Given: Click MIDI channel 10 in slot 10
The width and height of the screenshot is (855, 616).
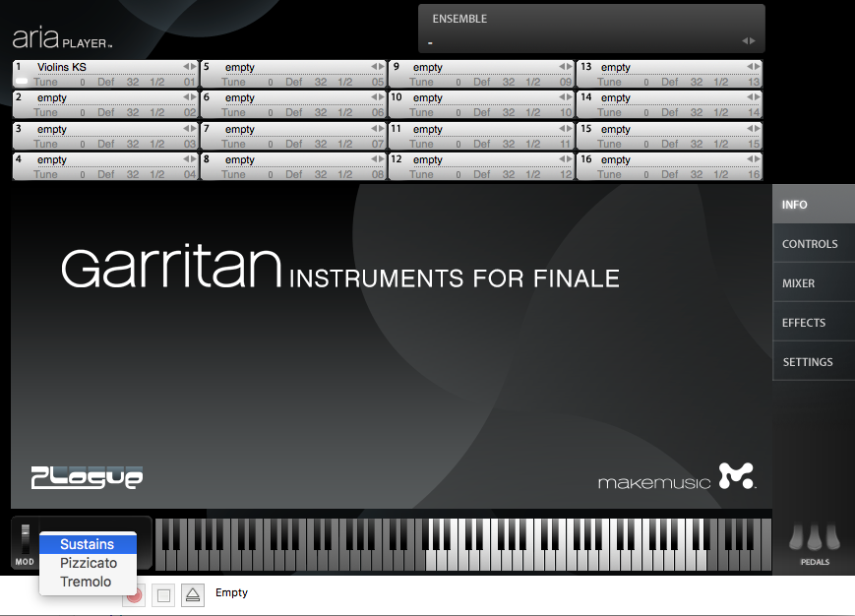Looking at the screenshot, I should pos(566,113).
